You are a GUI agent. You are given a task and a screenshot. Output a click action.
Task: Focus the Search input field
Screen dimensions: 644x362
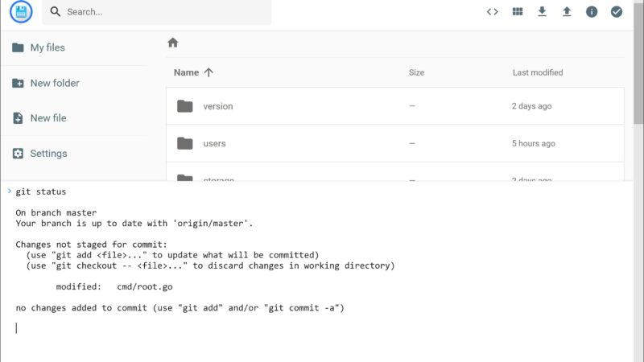157,12
